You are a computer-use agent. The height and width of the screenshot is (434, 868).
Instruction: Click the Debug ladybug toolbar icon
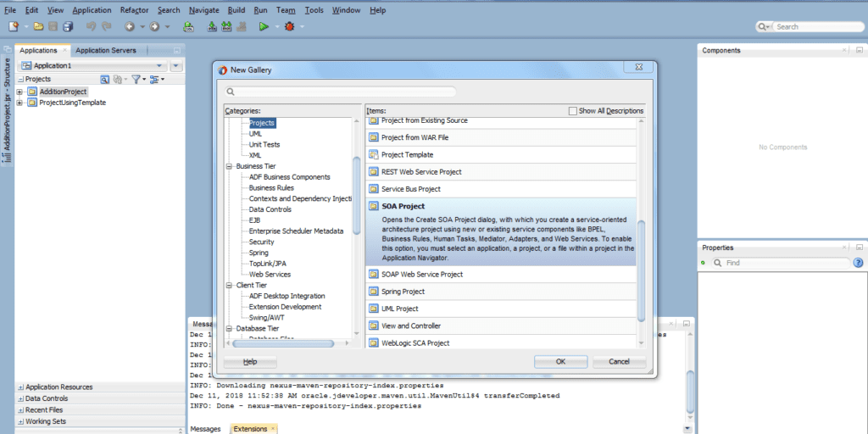[290, 26]
